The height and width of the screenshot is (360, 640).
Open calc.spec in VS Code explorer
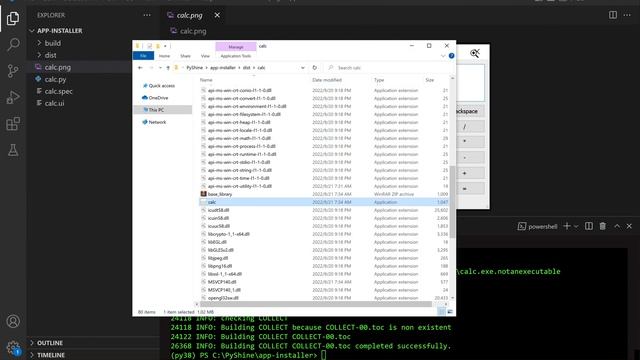(x=58, y=91)
